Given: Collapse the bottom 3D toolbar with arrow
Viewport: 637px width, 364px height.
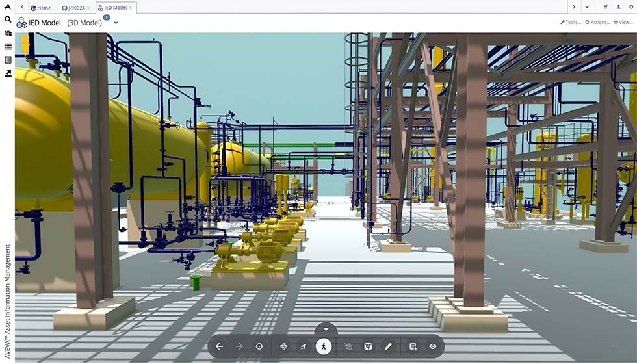Looking at the screenshot, I should (326, 330).
